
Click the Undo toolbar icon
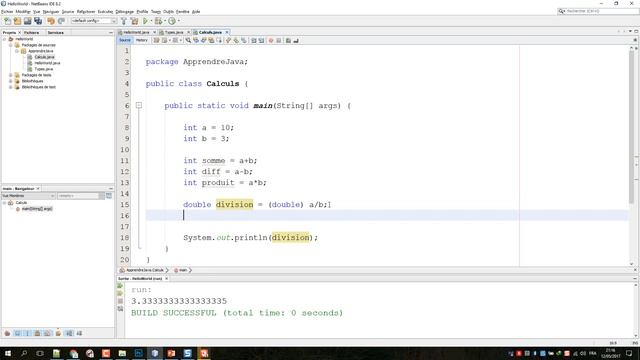tap(51, 21)
